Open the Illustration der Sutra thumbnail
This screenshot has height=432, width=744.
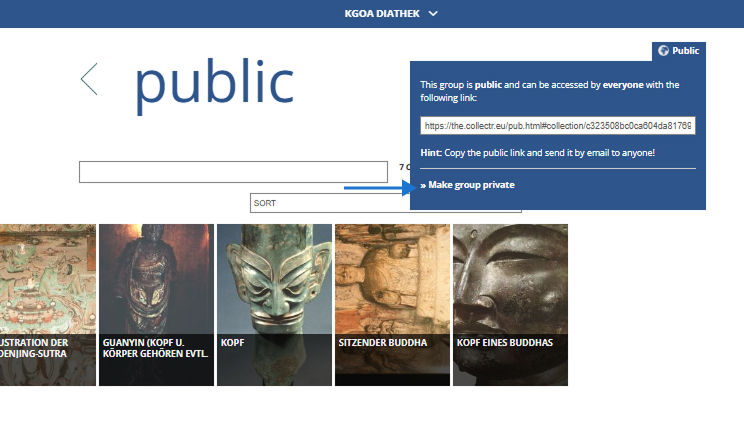(47, 305)
